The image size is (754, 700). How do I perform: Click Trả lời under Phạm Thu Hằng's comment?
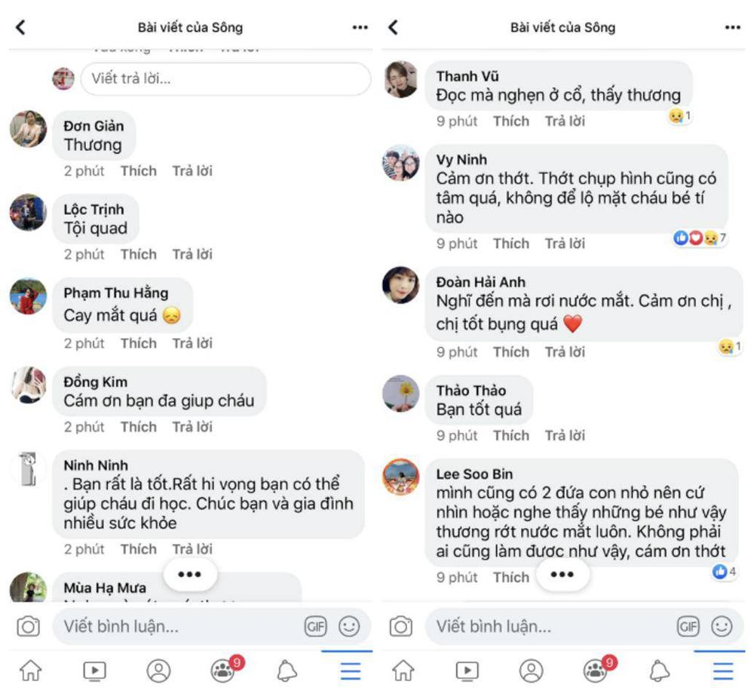tap(192, 343)
